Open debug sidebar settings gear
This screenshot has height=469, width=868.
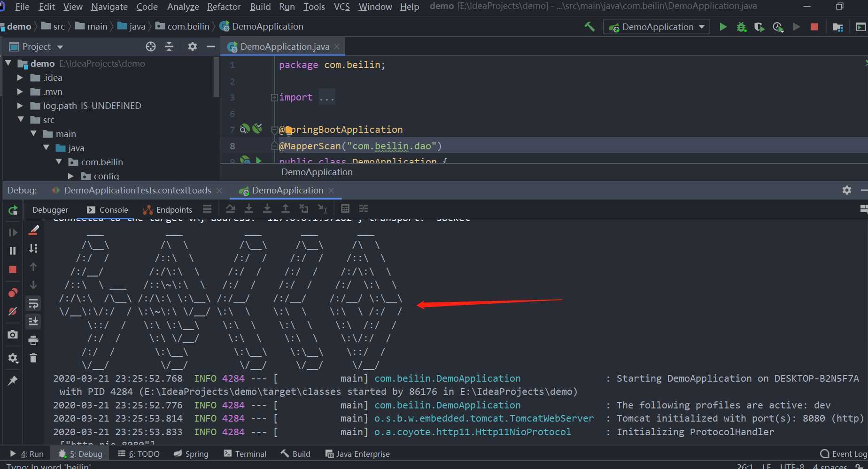pyautogui.click(x=13, y=358)
